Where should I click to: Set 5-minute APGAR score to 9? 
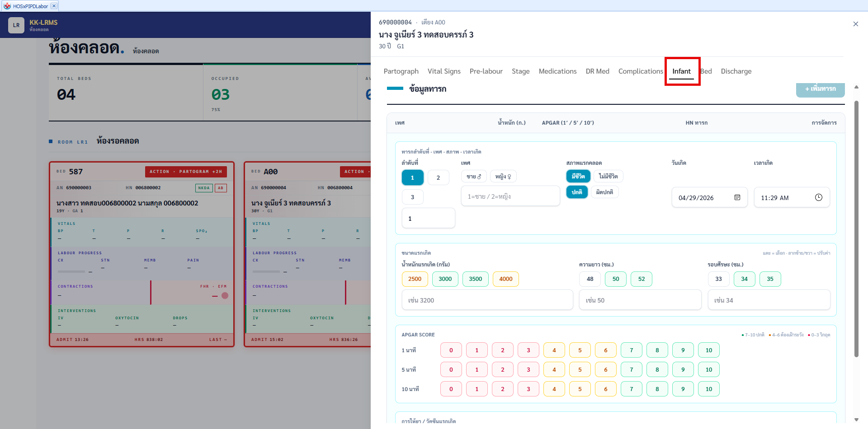pyautogui.click(x=683, y=370)
